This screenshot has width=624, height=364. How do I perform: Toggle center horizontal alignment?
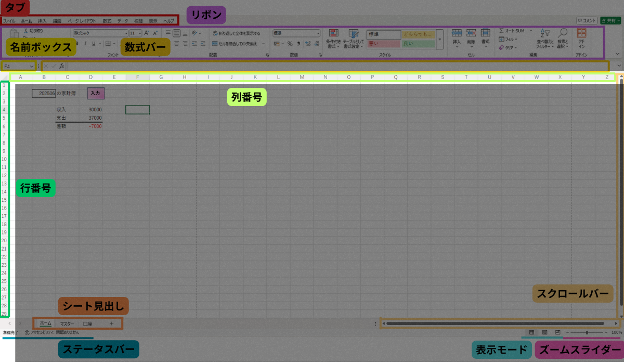point(176,44)
